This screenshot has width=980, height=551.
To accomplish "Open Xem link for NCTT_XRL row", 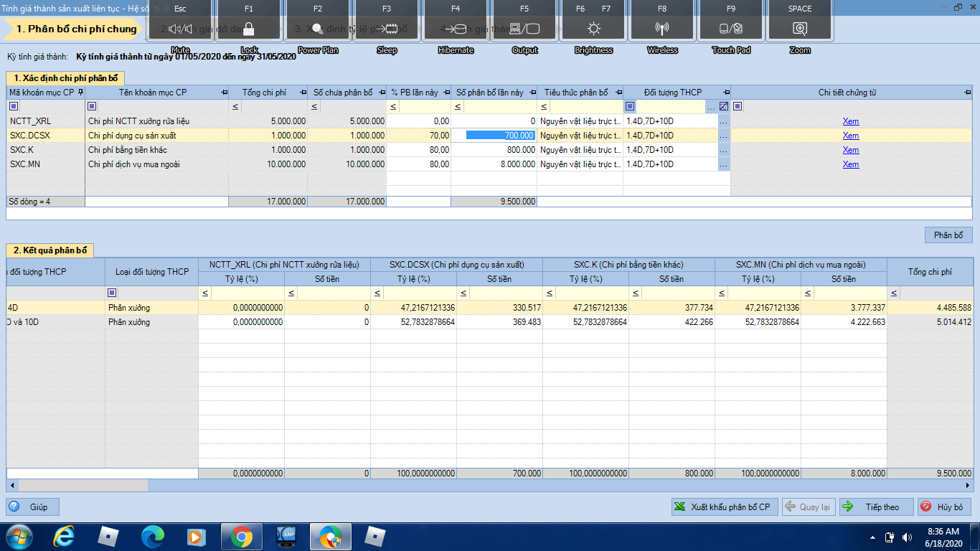I will coord(850,121).
